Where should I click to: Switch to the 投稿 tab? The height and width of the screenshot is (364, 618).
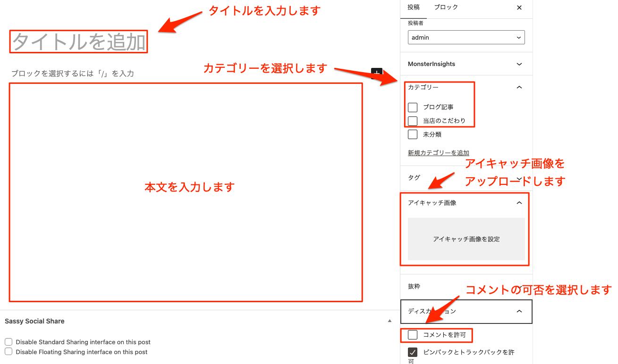[x=413, y=8]
